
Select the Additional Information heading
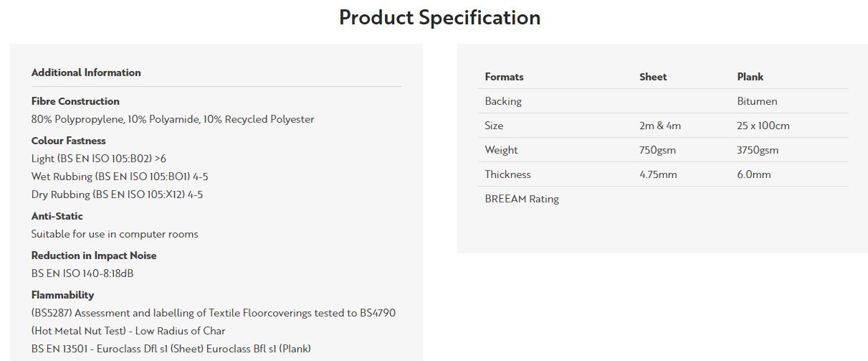tap(86, 72)
